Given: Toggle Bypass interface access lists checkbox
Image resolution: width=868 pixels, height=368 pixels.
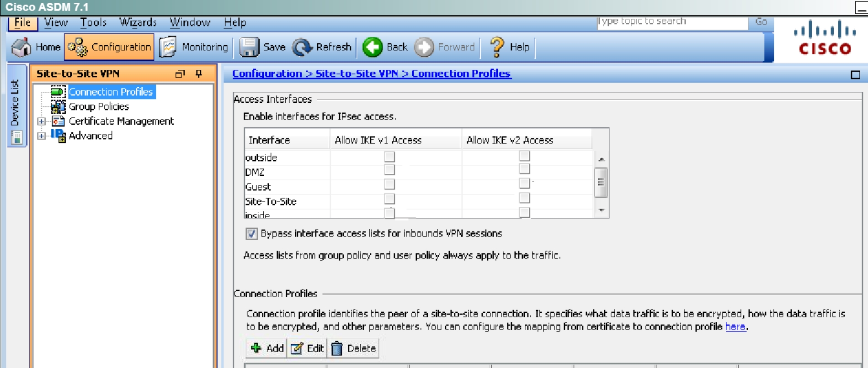Looking at the screenshot, I should pyautogui.click(x=251, y=234).
